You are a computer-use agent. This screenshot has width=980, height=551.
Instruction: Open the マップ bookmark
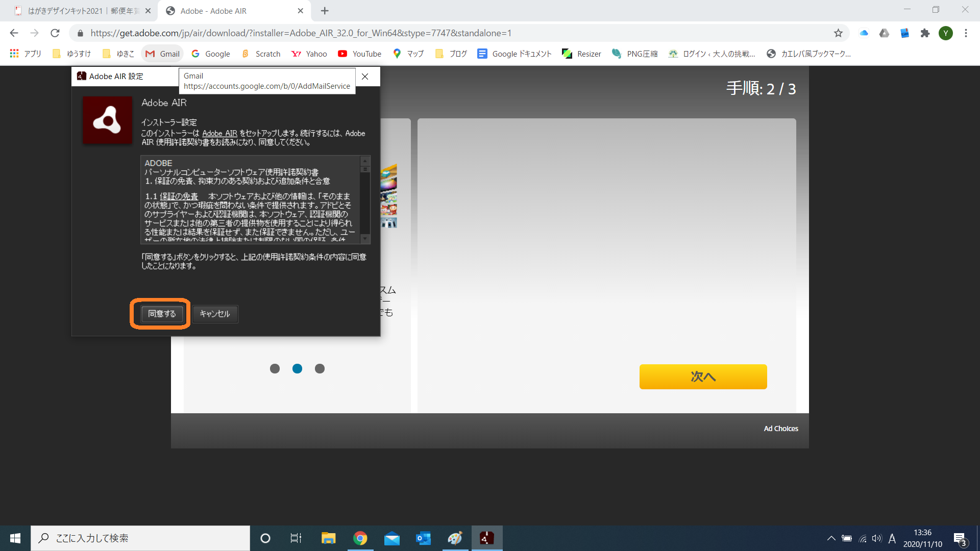pos(408,54)
